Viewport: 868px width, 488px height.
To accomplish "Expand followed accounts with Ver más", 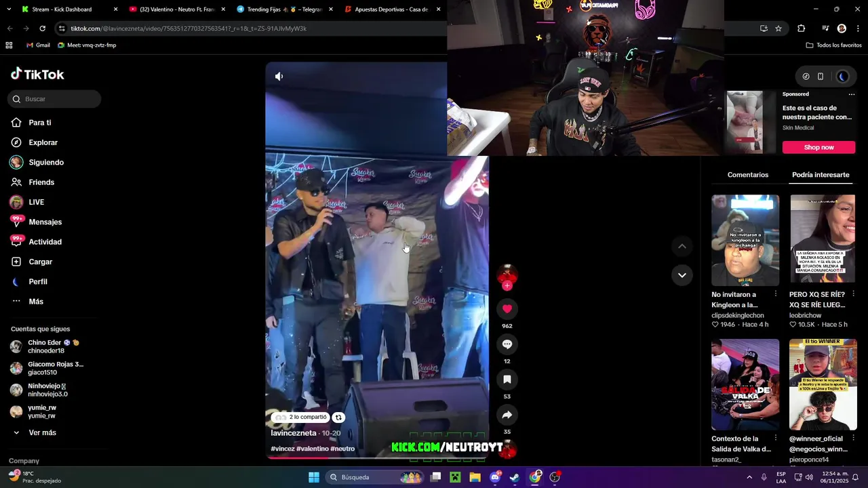I will (x=42, y=432).
